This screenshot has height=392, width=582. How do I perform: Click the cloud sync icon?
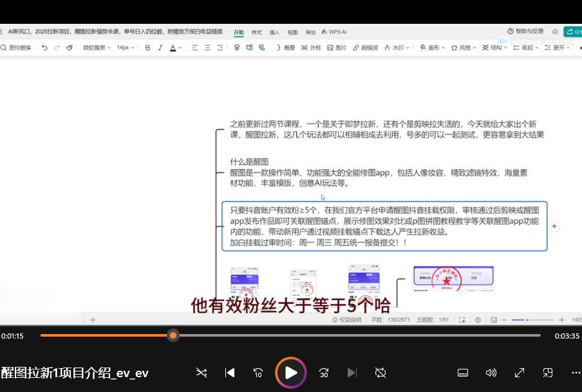(555, 32)
